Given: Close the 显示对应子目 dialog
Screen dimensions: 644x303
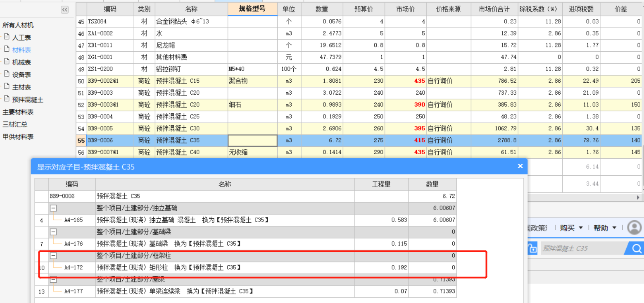Looking at the screenshot, I should pos(520,166).
